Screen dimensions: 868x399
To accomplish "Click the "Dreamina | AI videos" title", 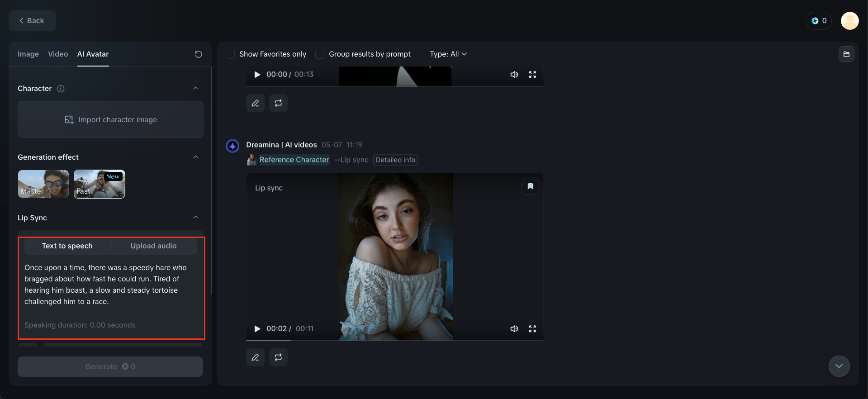I will point(281,145).
